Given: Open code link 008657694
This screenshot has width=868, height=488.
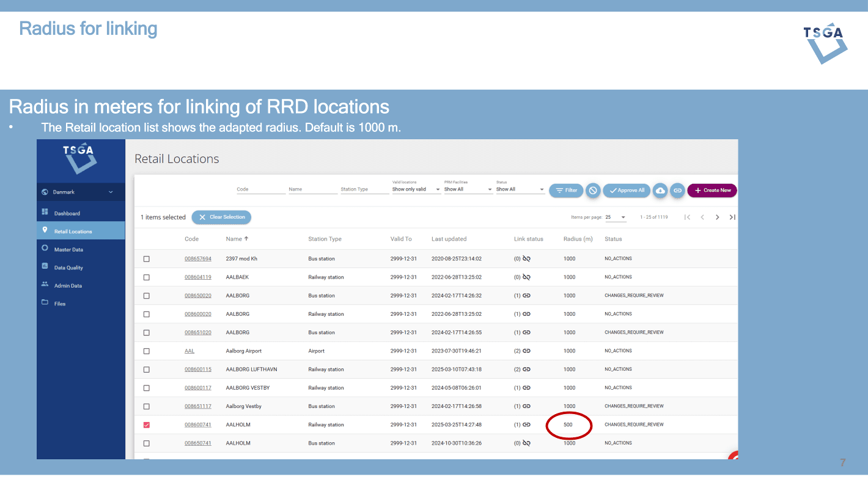Looking at the screenshot, I should coord(198,259).
